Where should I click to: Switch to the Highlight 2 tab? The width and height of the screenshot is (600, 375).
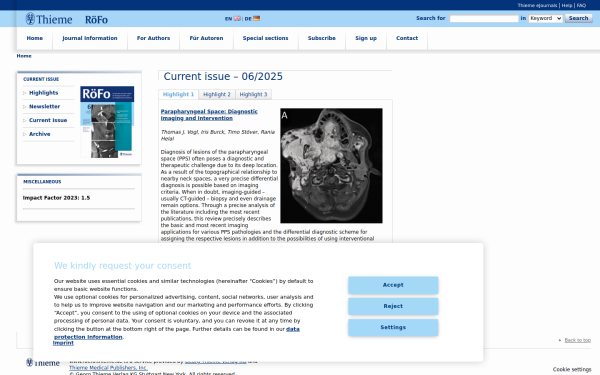[x=217, y=95]
